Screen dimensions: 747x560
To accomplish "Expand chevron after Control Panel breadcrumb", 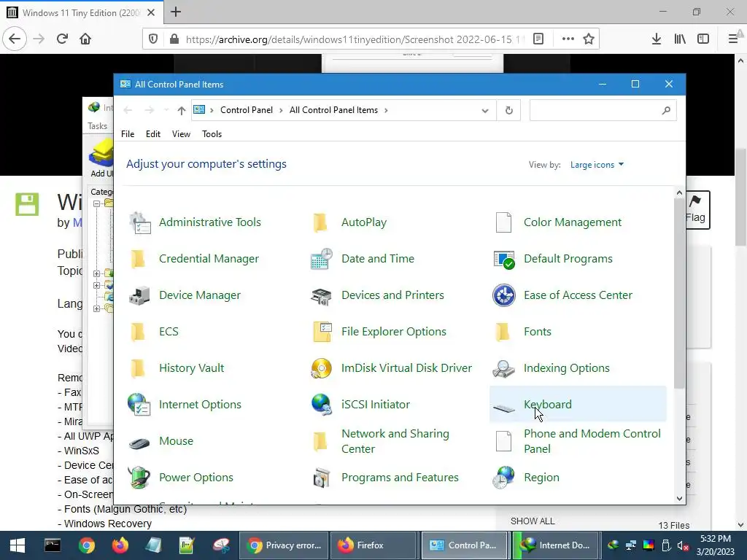I will point(281,111).
